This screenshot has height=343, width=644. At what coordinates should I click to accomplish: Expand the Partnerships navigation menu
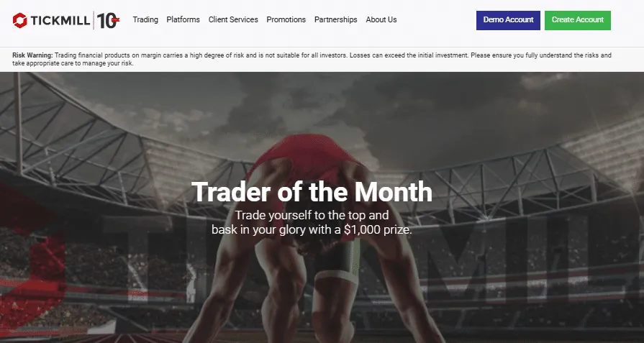point(335,20)
